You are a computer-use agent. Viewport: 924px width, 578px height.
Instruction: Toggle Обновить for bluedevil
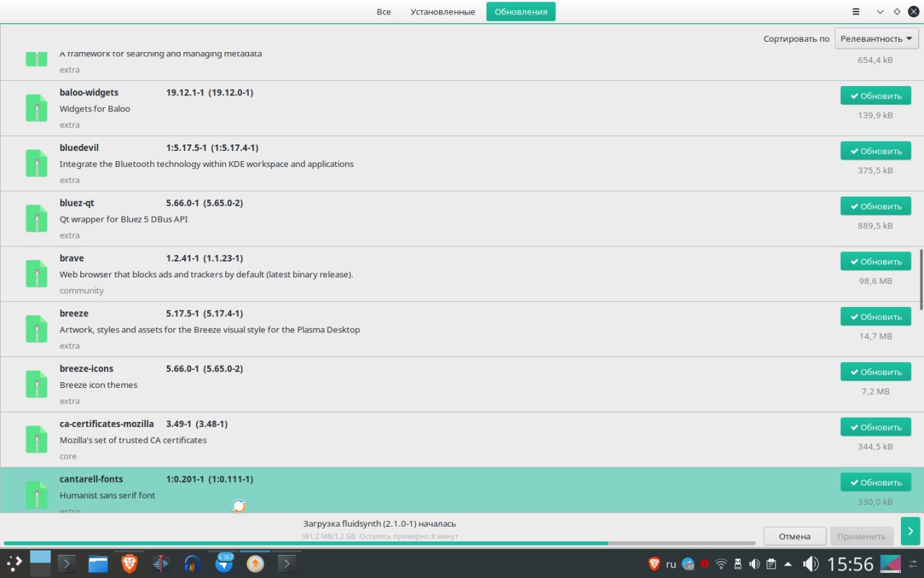click(x=876, y=151)
